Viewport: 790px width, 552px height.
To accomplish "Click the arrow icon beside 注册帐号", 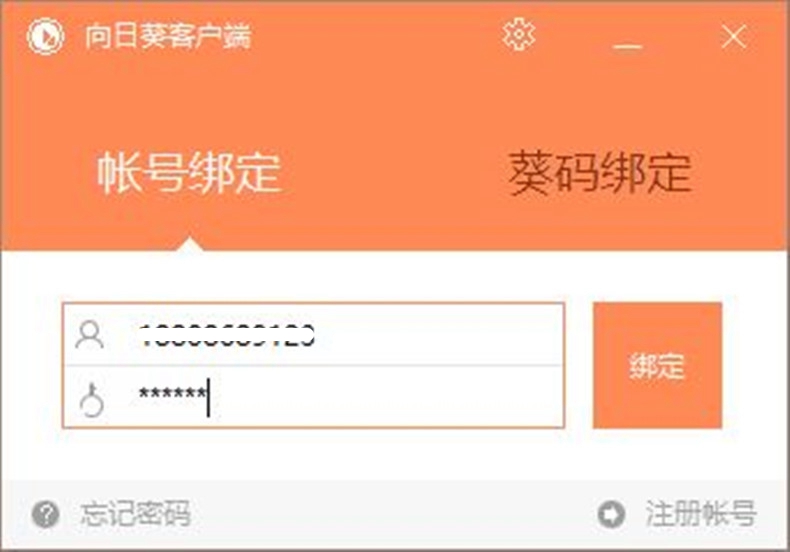I will pos(611,514).
